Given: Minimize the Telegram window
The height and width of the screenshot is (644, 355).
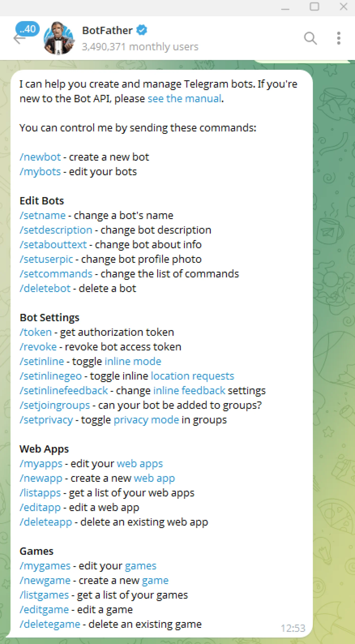Looking at the screenshot, I should (x=285, y=8).
